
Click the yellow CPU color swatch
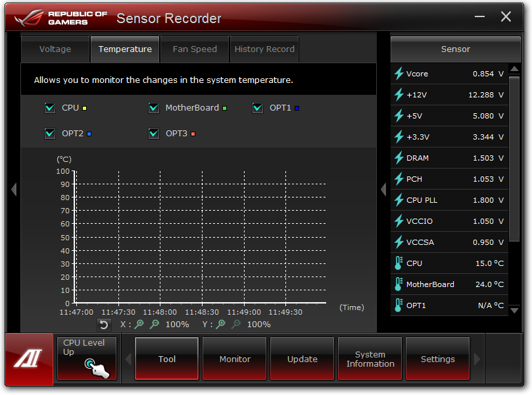pyautogui.click(x=84, y=109)
